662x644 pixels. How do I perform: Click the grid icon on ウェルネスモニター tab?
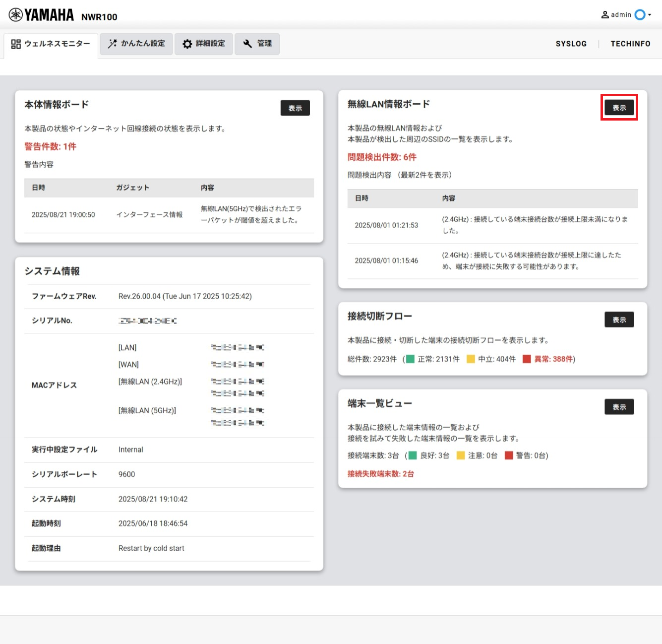coord(15,44)
